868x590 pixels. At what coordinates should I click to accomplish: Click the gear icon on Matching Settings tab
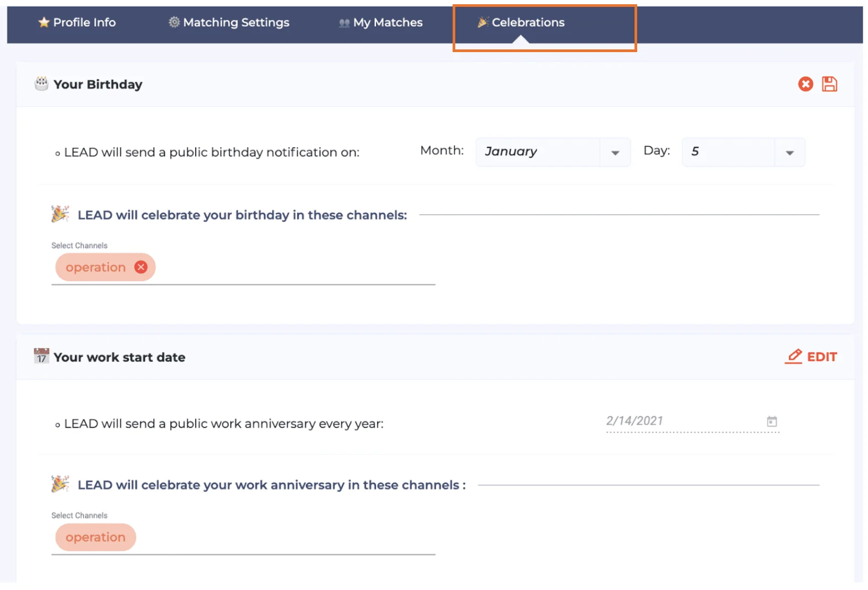(x=174, y=22)
